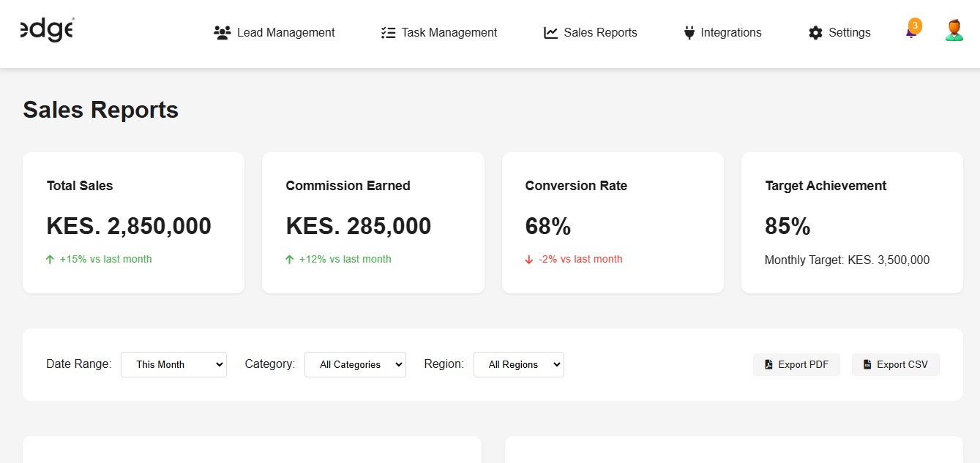The width and height of the screenshot is (980, 463).
Task: Click the Date Range label
Action: [x=79, y=364]
